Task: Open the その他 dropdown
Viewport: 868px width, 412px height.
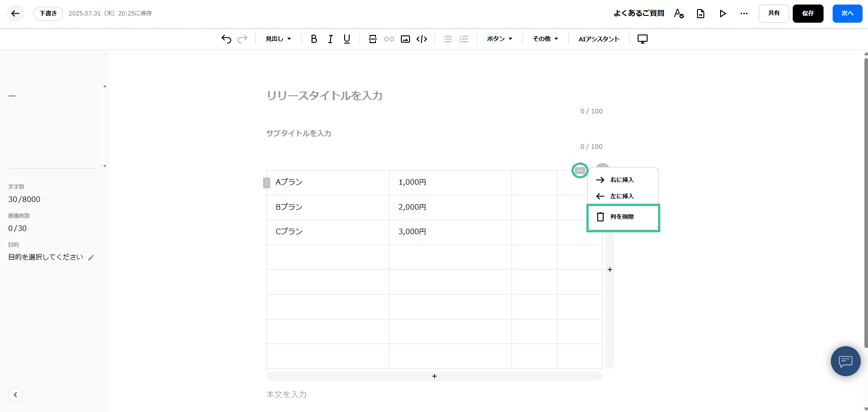Action: [545, 39]
